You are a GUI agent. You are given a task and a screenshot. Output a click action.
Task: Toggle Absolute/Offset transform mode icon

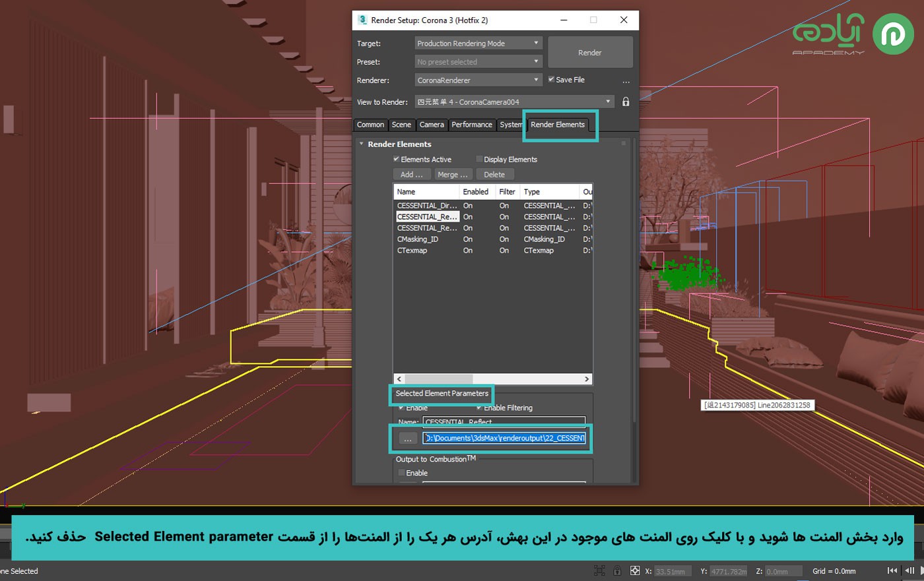click(x=634, y=570)
